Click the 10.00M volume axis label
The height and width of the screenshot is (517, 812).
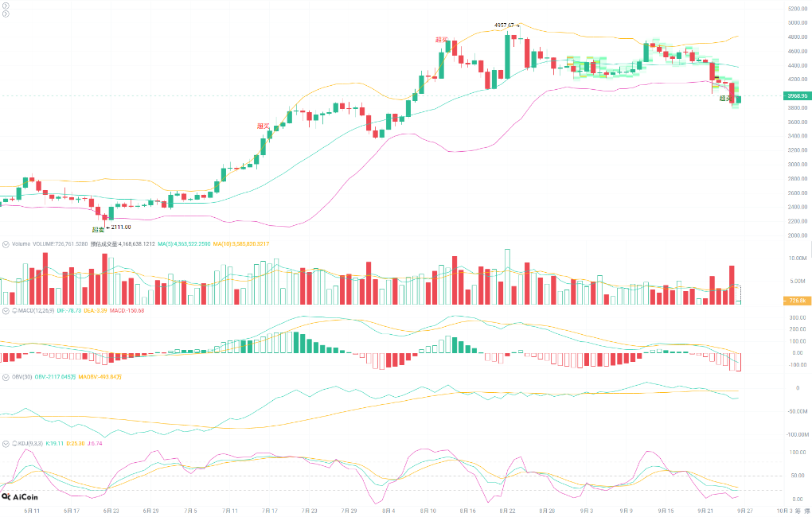coord(798,258)
